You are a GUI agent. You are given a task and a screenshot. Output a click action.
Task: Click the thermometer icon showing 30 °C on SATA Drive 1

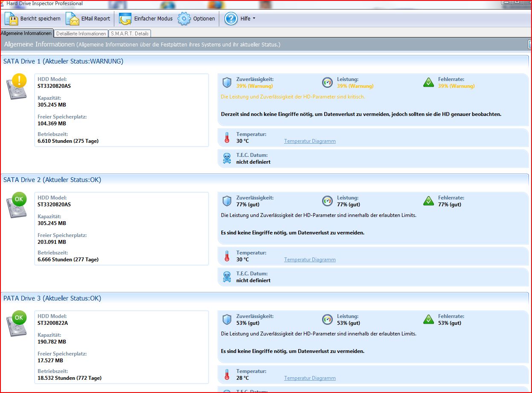click(227, 137)
